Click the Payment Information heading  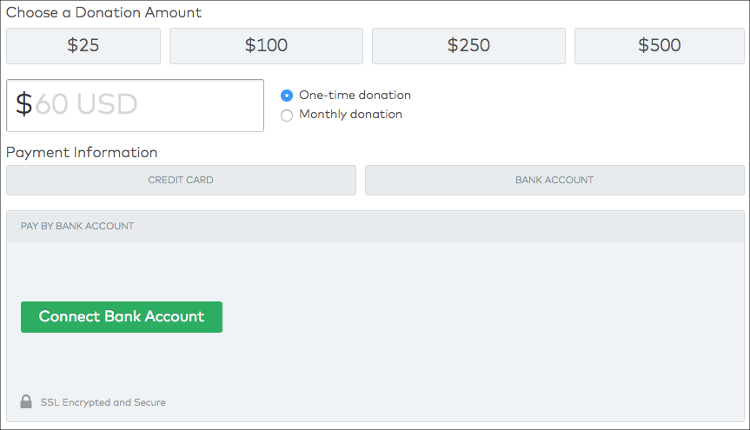pyautogui.click(x=81, y=152)
